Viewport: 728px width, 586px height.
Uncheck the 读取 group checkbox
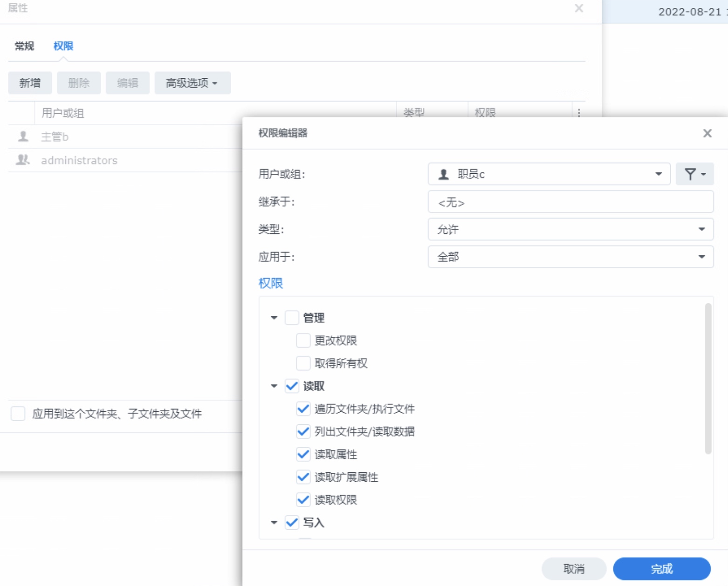coord(292,386)
